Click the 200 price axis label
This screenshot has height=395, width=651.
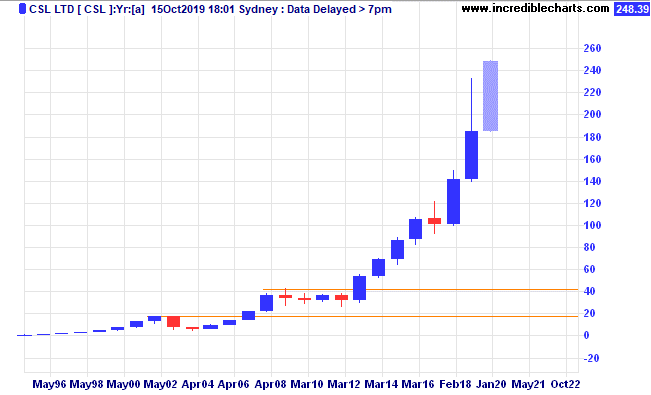point(592,114)
